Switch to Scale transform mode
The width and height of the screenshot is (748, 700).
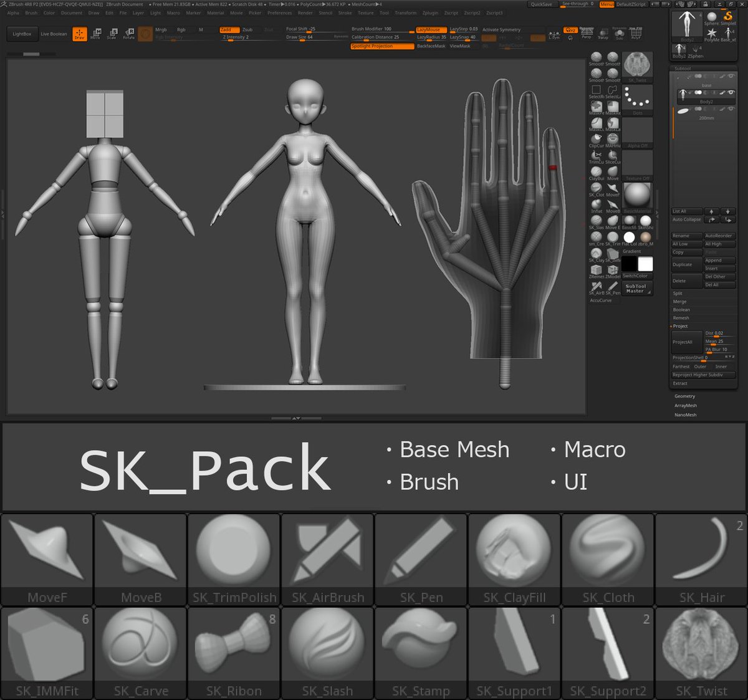[x=112, y=34]
